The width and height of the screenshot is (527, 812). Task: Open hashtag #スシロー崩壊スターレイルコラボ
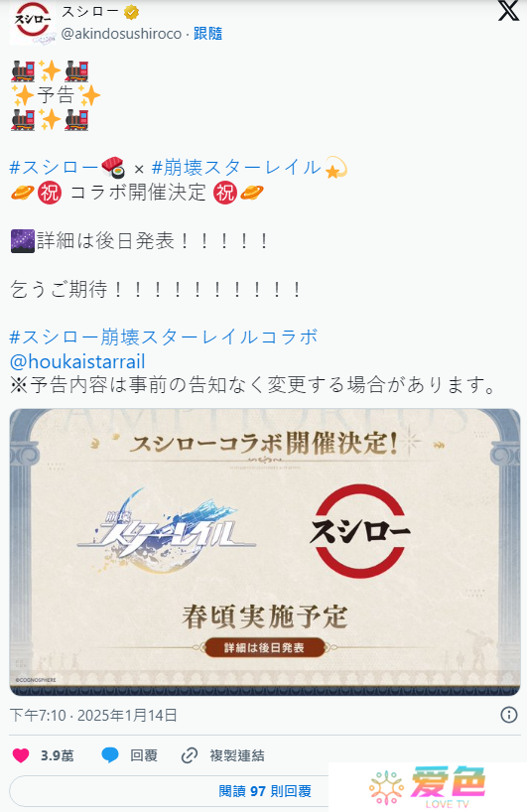[164, 338]
